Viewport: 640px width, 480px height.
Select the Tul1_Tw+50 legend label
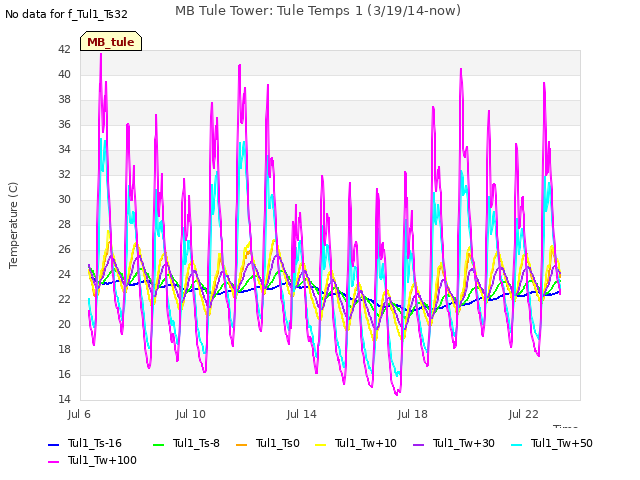pyautogui.click(x=562, y=443)
